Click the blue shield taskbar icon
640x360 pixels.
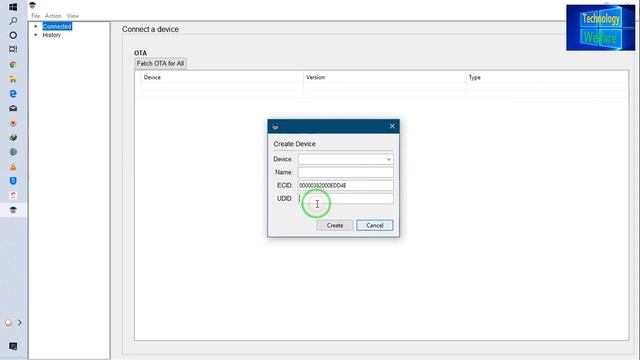13,181
